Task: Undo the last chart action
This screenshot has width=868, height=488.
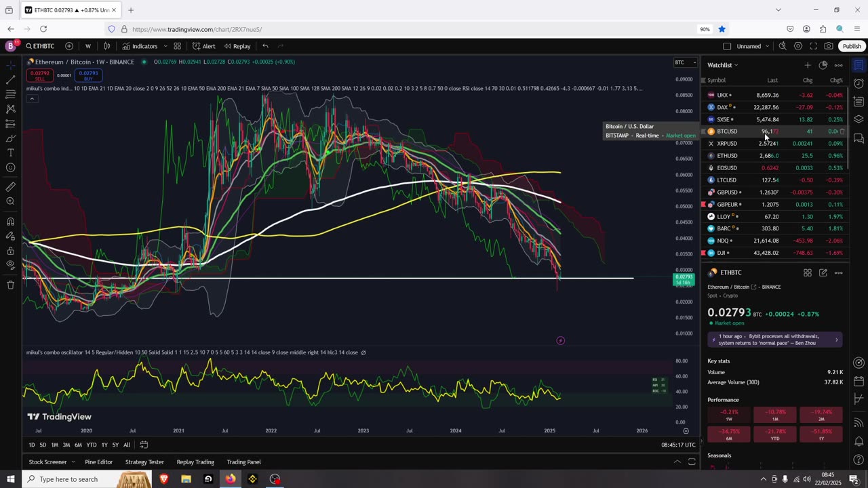Action: (x=265, y=46)
